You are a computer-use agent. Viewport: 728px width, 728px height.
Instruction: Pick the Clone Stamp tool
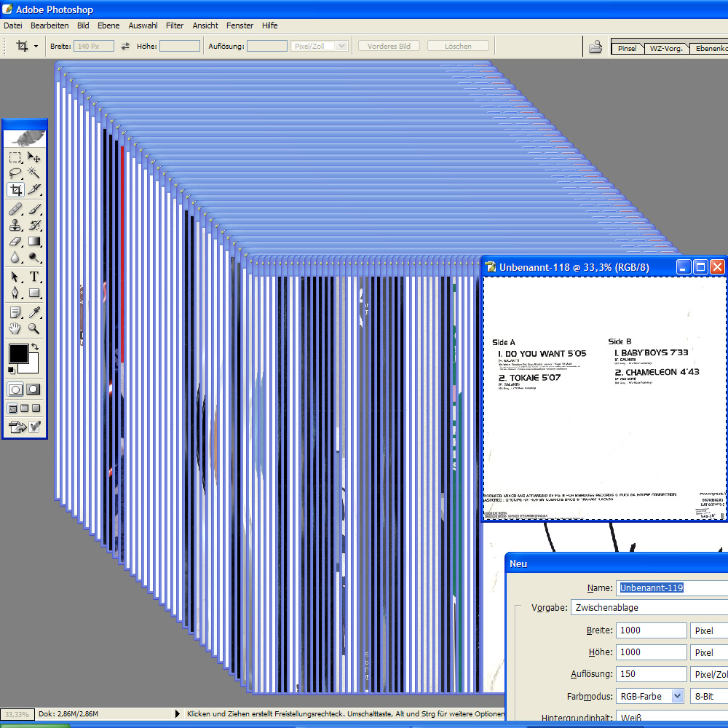pos(15,225)
